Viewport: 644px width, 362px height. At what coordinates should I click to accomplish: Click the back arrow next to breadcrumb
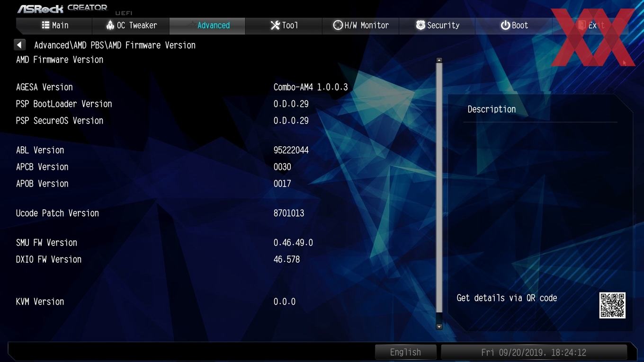click(x=19, y=45)
